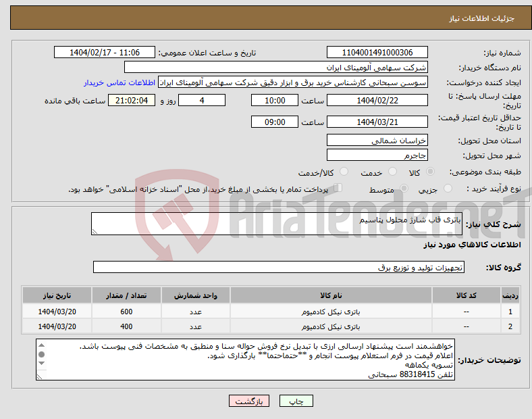Click the buyer notes scrollbar thumb
This screenshot has width=532, height=419.
click(41, 355)
